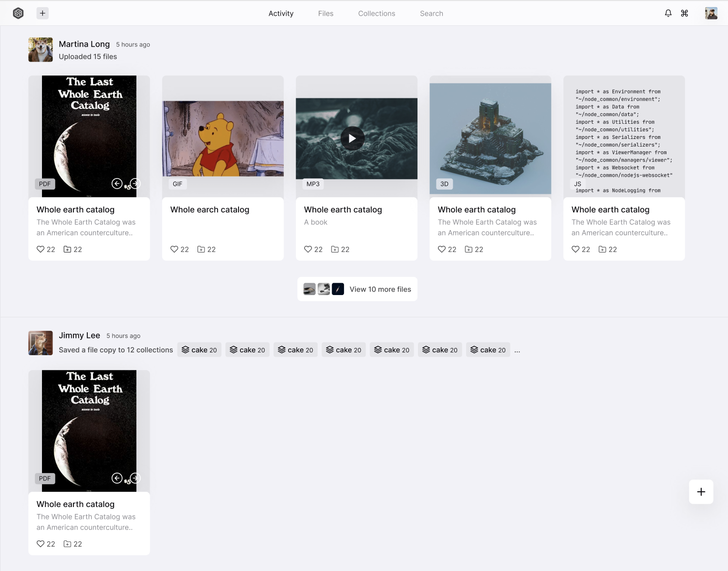
Task: Click the GIF file type badge
Action: [x=177, y=184]
